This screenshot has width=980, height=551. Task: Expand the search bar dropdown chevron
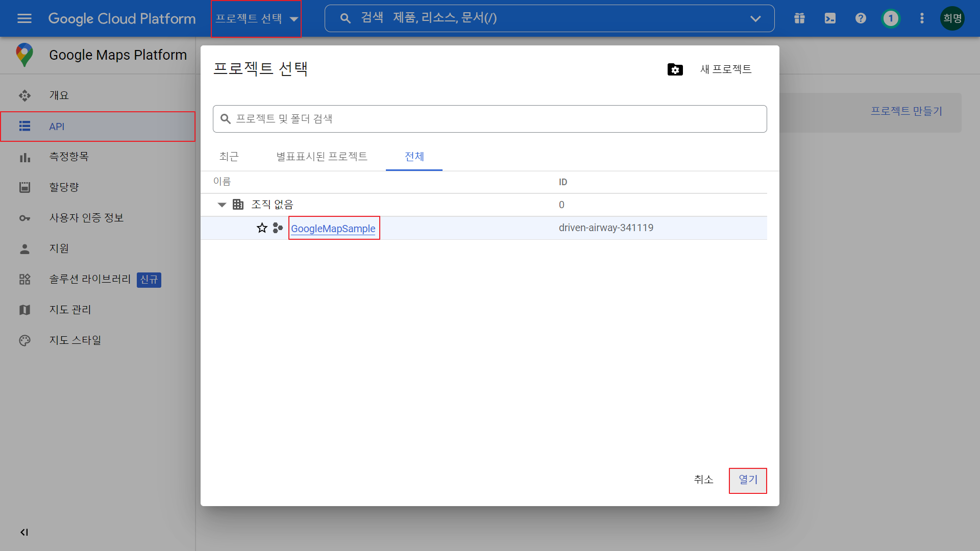click(x=755, y=18)
